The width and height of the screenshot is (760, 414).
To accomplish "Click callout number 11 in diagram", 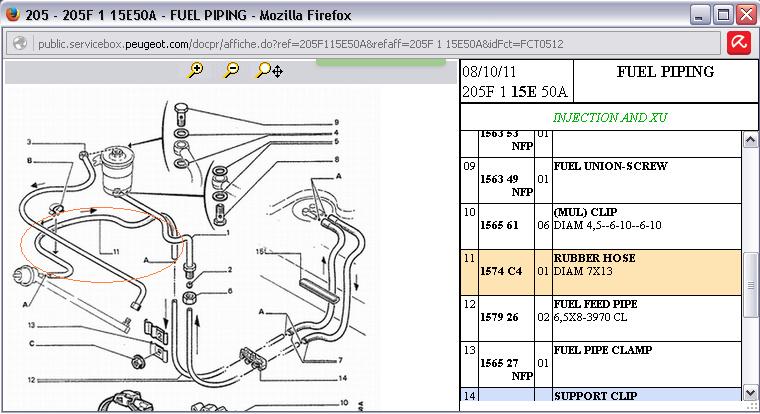I will [x=116, y=252].
